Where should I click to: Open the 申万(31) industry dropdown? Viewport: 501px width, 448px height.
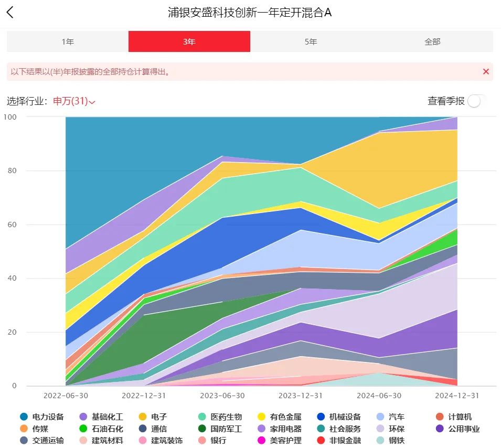(74, 101)
